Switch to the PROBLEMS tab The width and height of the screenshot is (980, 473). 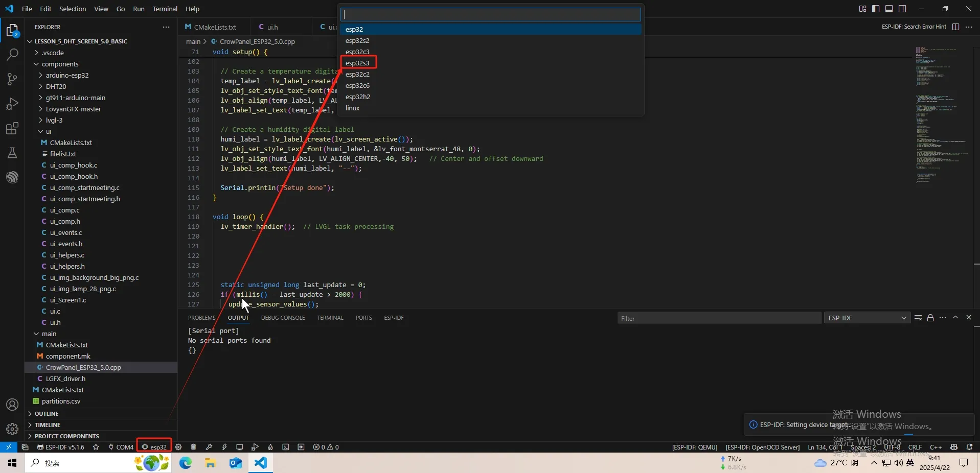pyautogui.click(x=201, y=318)
